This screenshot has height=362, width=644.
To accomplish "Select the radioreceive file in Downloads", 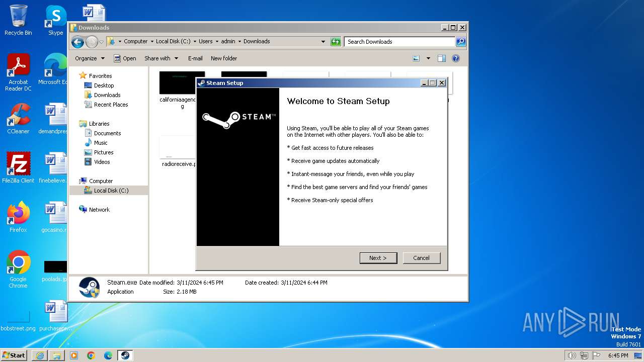I will tap(178, 152).
